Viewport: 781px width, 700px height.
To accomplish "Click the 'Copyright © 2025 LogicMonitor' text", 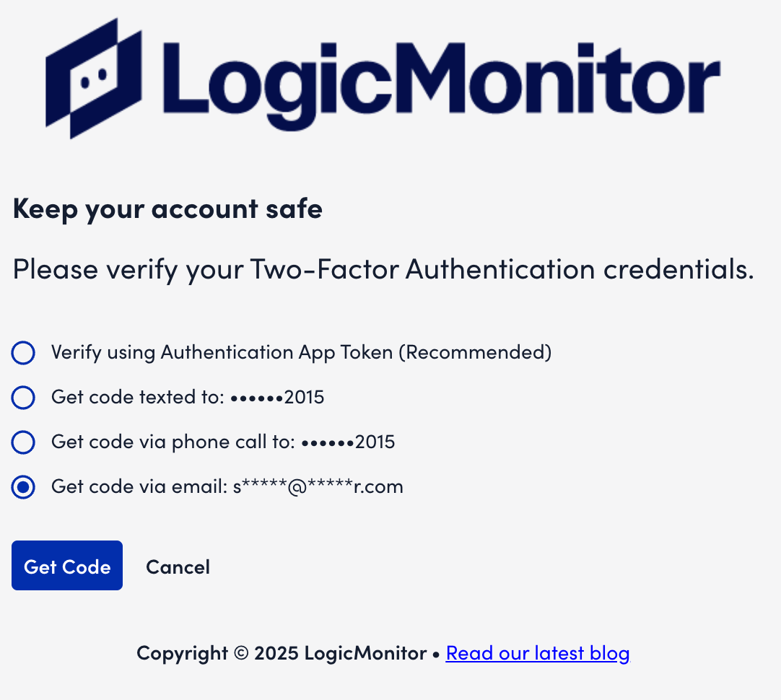I will point(282,653).
